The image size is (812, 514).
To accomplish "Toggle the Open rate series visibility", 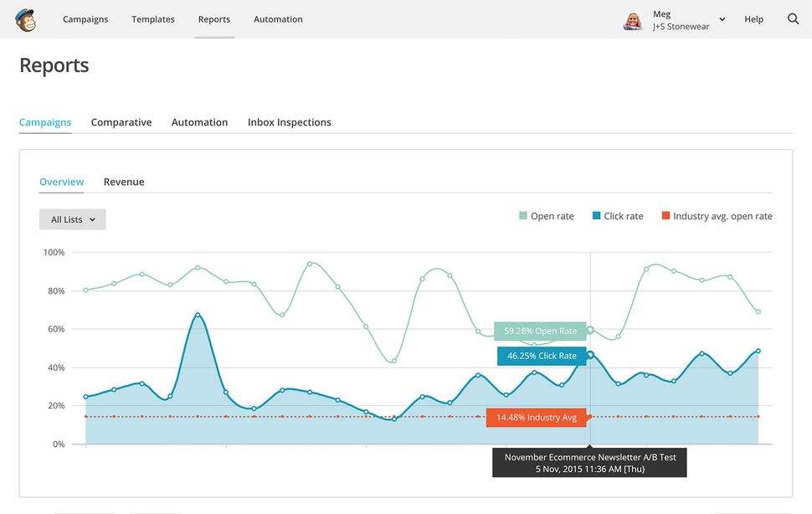I will tap(552, 216).
